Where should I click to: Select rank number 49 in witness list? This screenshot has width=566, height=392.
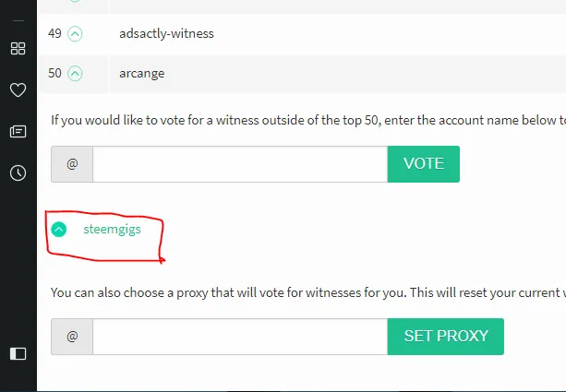tap(54, 33)
